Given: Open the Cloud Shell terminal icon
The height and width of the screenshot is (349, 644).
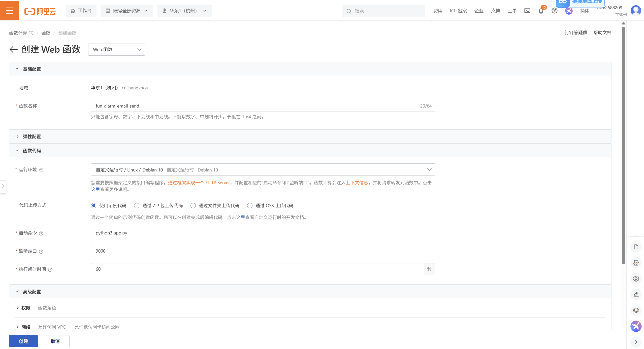Looking at the screenshot, I should (527, 11).
